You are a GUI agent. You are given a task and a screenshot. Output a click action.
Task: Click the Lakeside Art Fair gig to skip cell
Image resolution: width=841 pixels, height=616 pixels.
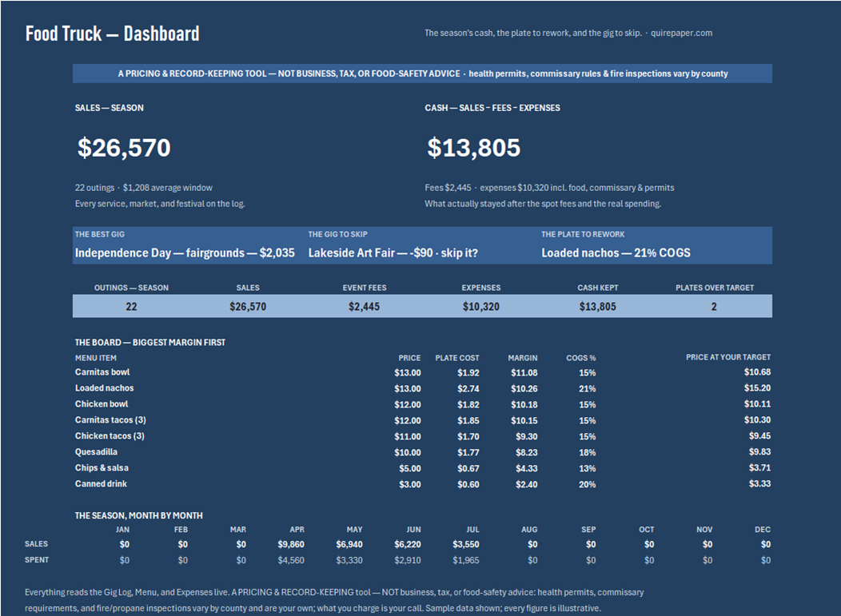click(393, 252)
